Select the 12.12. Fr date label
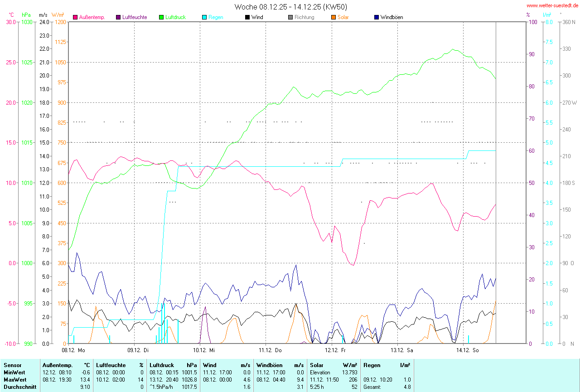This screenshot has width=580, height=392. pos(335,350)
